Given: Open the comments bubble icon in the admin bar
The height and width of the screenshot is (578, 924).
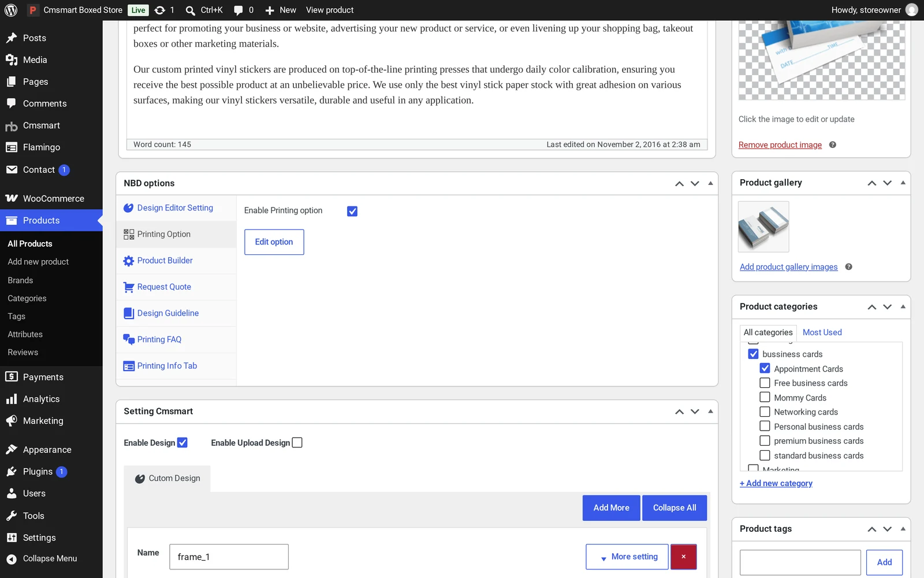Looking at the screenshot, I should click(239, 10).
